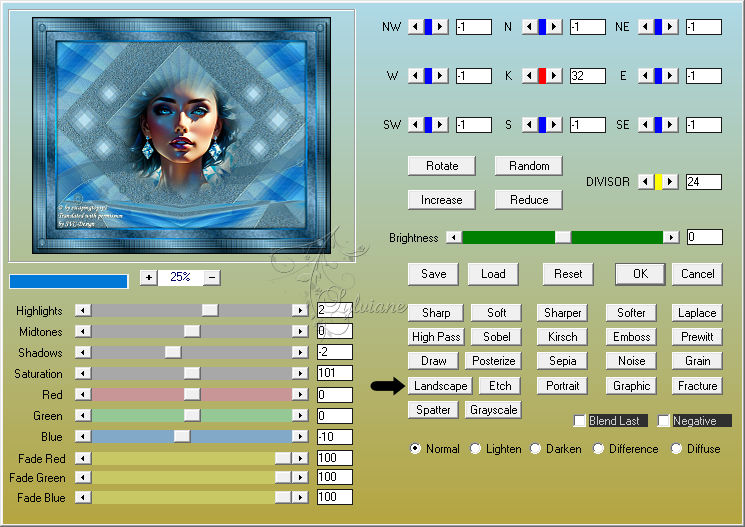The width and height of the screenshot is (745, 527).
Task: Apply the Emboss preset
Action: click(x=631, y=336)
